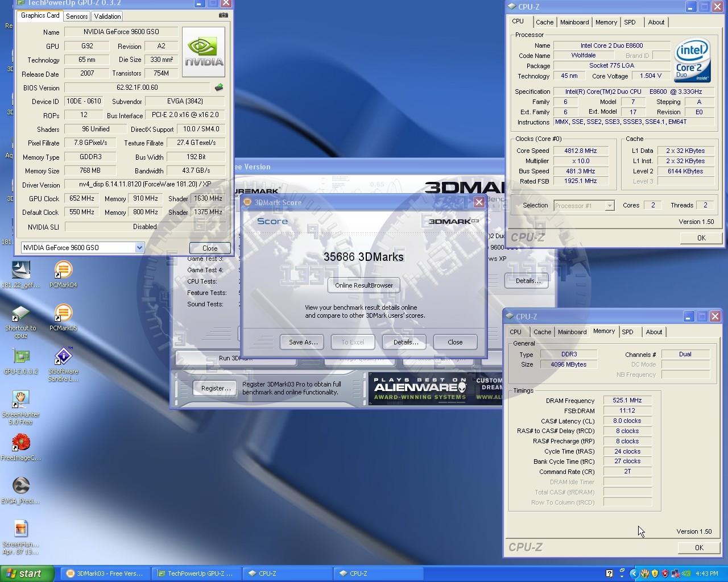Screen dimensions: 728x582
Task: Click the Alienware advertisement banner
Action: [x=436, y=389]
